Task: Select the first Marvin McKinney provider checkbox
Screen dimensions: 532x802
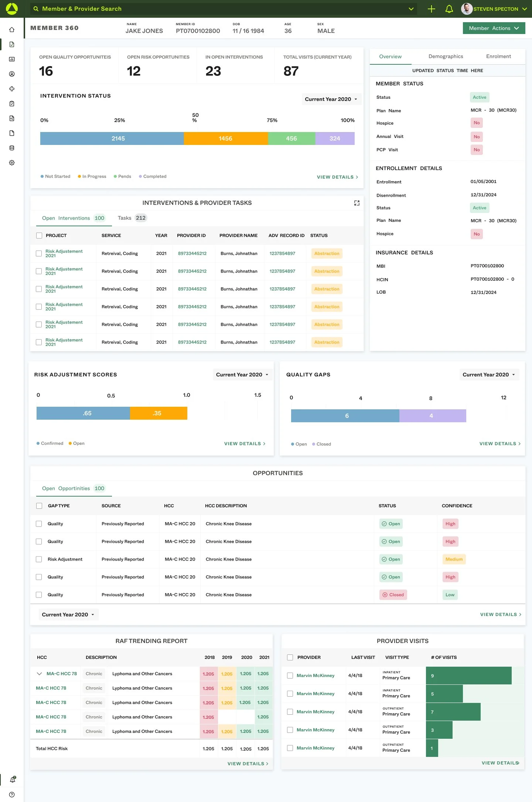Action: pyautogui.click(x=290, y=676)
